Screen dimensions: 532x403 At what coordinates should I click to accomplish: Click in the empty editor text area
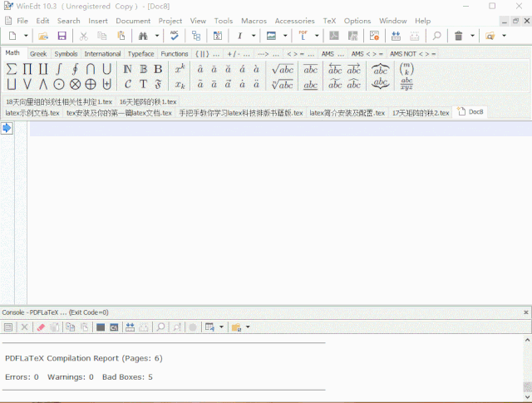274,216
